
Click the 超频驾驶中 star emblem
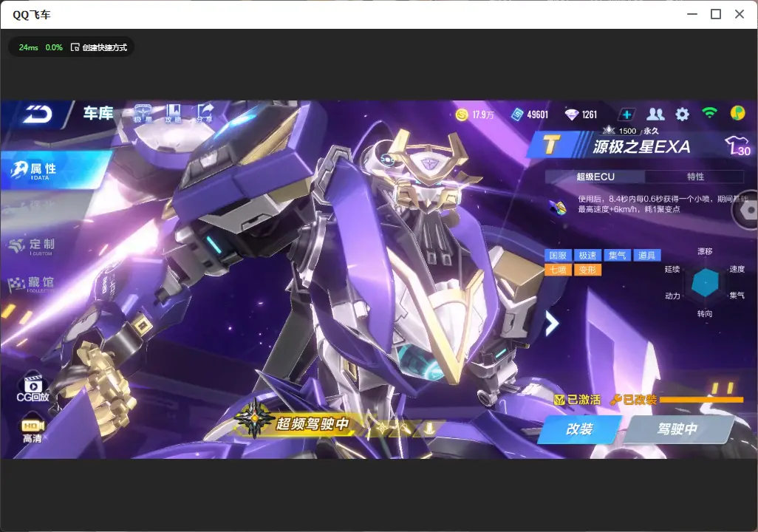[x=254, y=418]
